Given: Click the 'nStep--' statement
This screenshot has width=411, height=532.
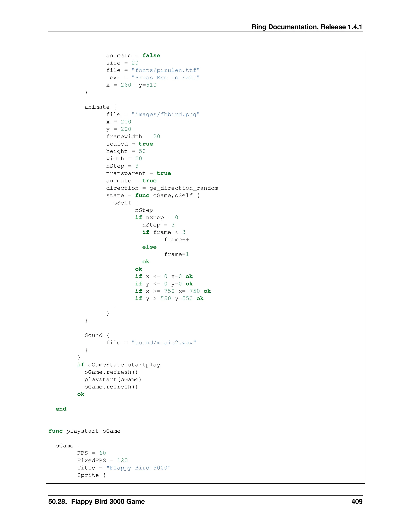Looking at the screenshot, I should pos(148,210).
